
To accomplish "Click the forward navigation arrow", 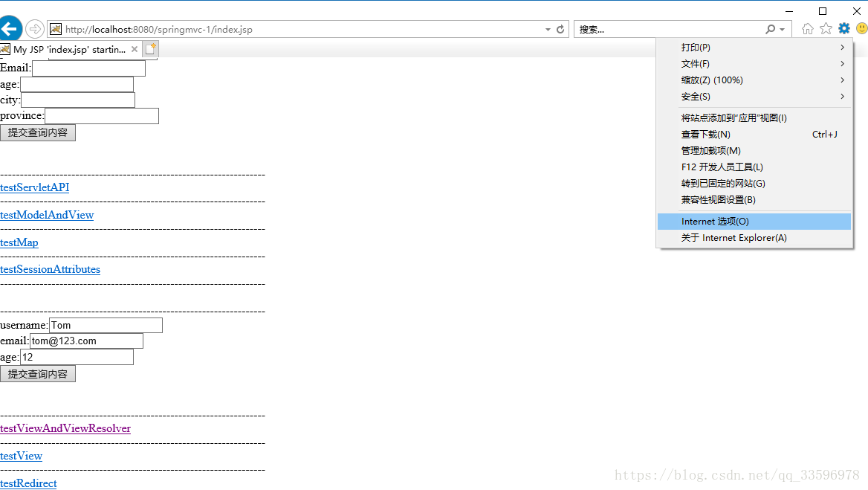I will 35,29.
